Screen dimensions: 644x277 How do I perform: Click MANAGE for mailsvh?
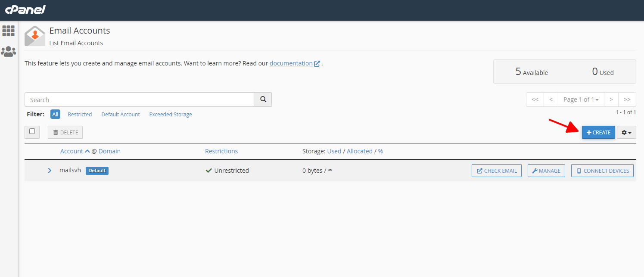tap(546, 171)
